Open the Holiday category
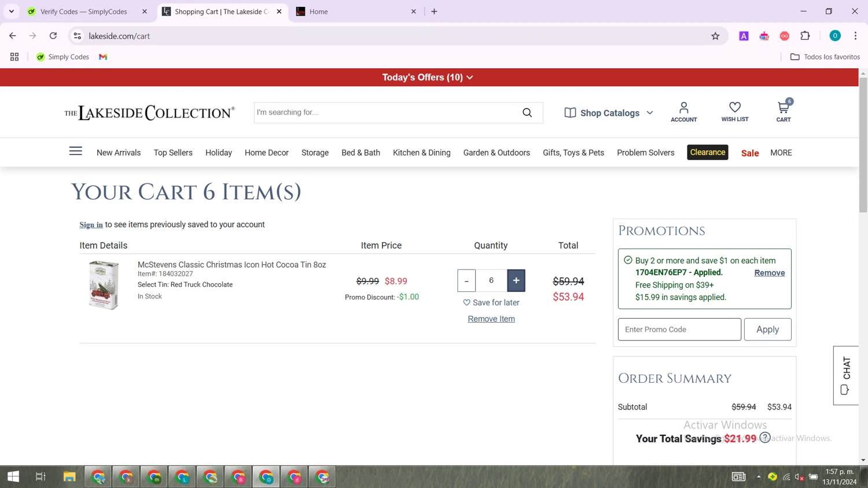This screenshot has height=488, width=868. tap(219, 153)
